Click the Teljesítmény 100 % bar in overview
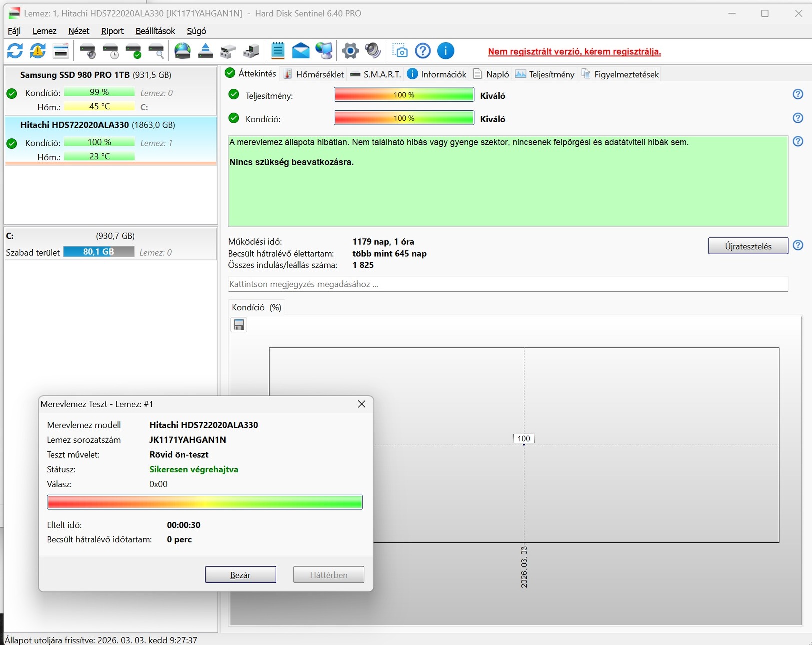 [x=404, y=95]
